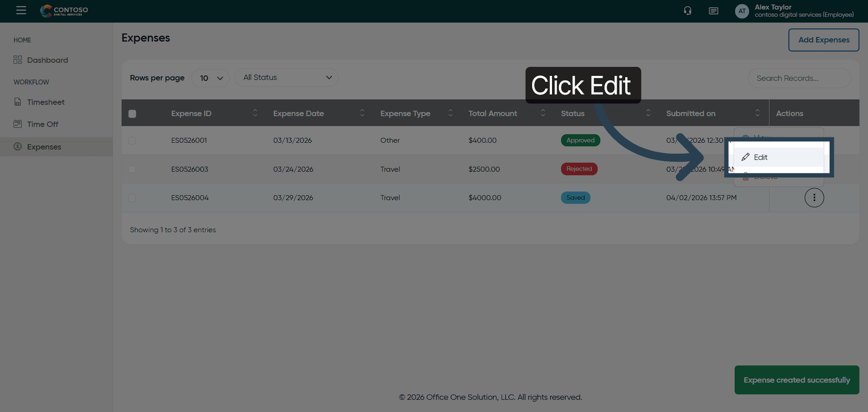Click the AT user avatar
This screenshot has width=868, height=412.
pyautogui.click(x=742, y=11)
